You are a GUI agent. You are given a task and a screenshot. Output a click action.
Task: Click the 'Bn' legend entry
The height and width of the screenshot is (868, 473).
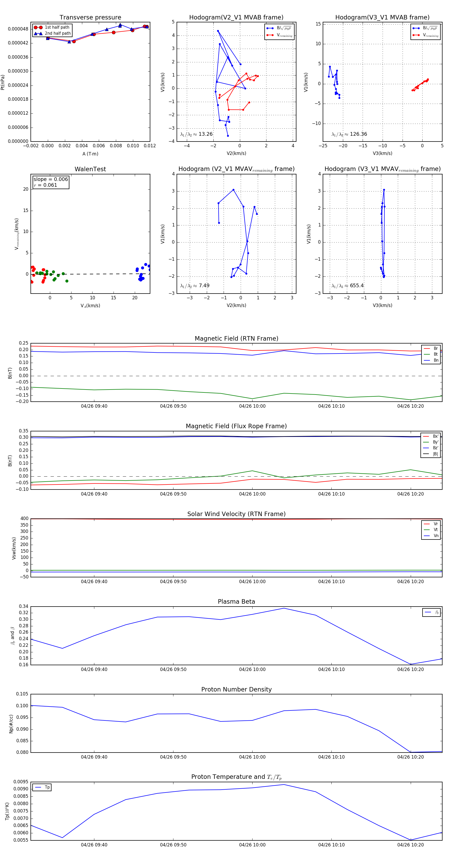pyautogui.click(x=431, y=360)
